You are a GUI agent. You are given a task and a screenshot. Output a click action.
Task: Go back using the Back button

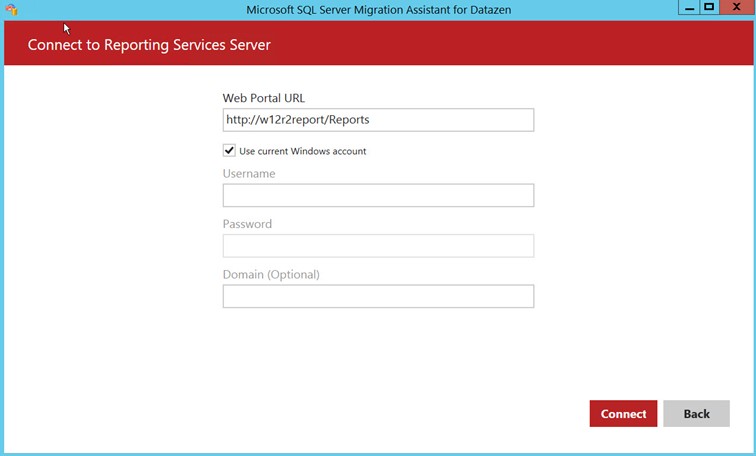click(696, 414)
